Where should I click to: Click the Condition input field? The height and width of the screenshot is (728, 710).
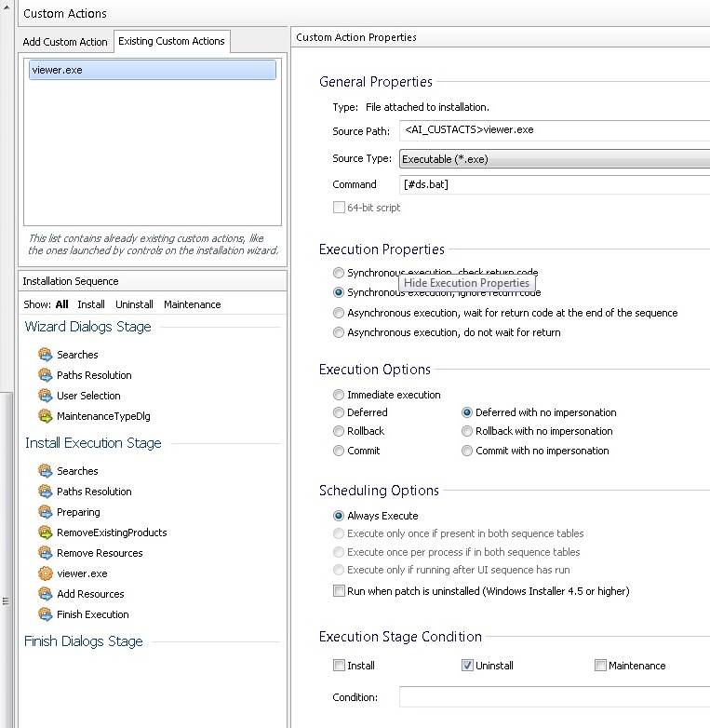click(555, 697)
